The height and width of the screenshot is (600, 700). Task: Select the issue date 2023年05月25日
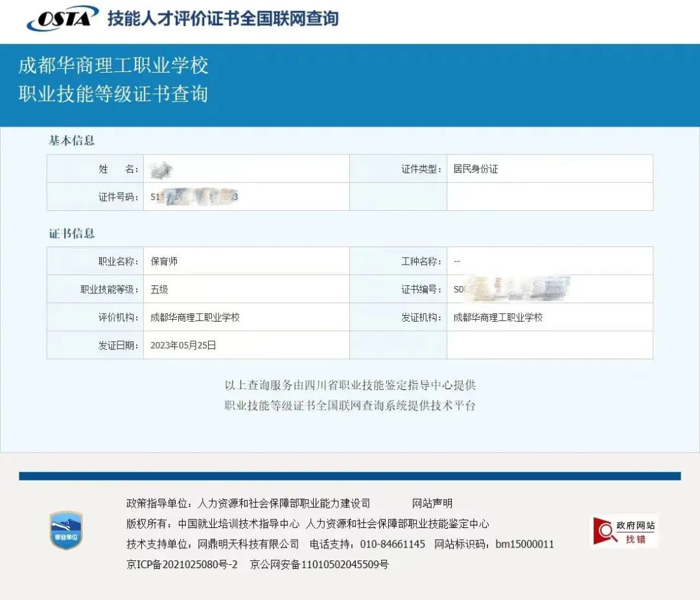point(183,345)
